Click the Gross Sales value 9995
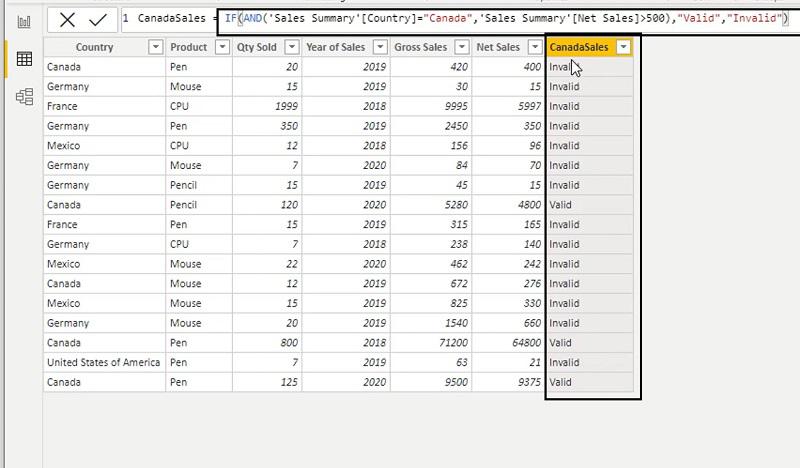Viewport: 800px width, 468px height. coord(456,106)
